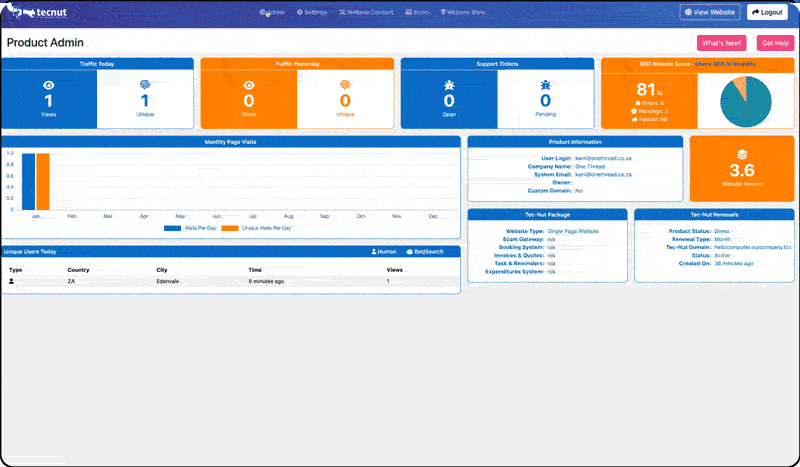Click the Custom Domain 'No' value
Screen dimensions: 800x467
[579, 191]
